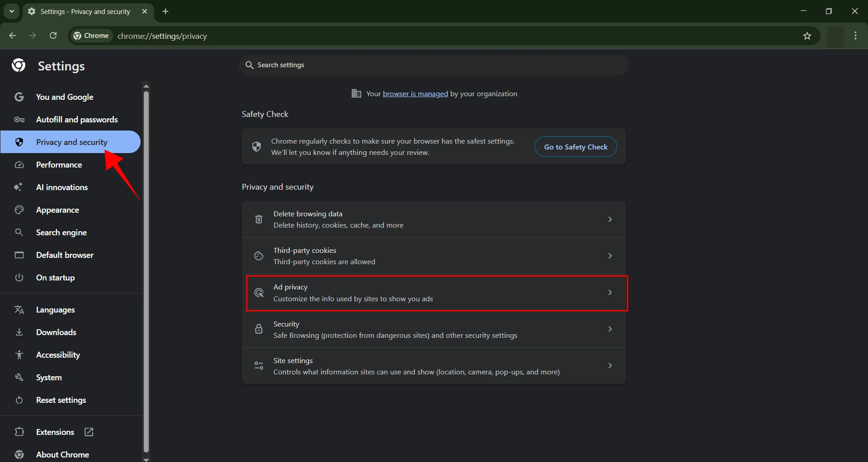868x462 pixels.
Task: Click the restore icon for Reset settings
Action: (19, 400)
